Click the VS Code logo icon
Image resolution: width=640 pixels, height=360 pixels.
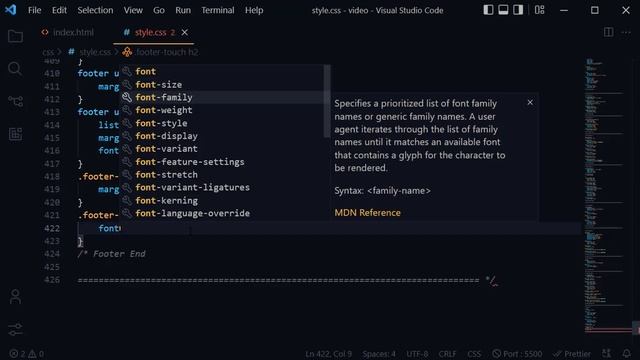[11, 10]
